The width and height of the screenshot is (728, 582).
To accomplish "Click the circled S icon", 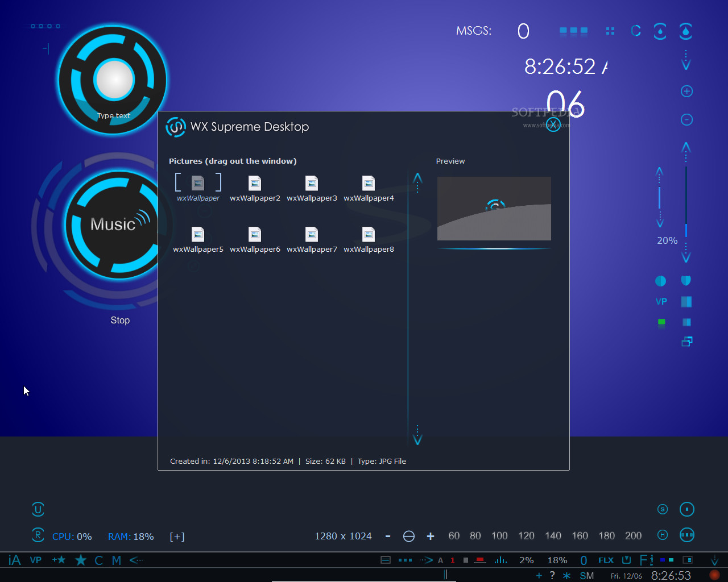I will (x=663, y=509).
